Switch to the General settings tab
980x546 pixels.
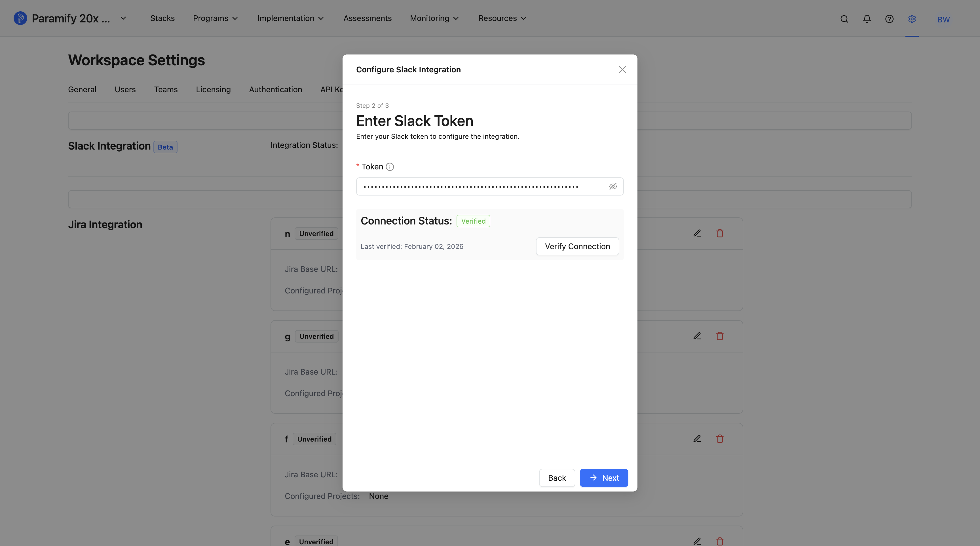click(x=82, y=89)
